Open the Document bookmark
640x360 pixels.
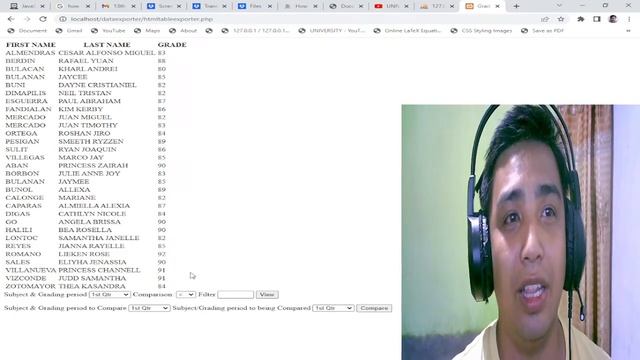27,31
